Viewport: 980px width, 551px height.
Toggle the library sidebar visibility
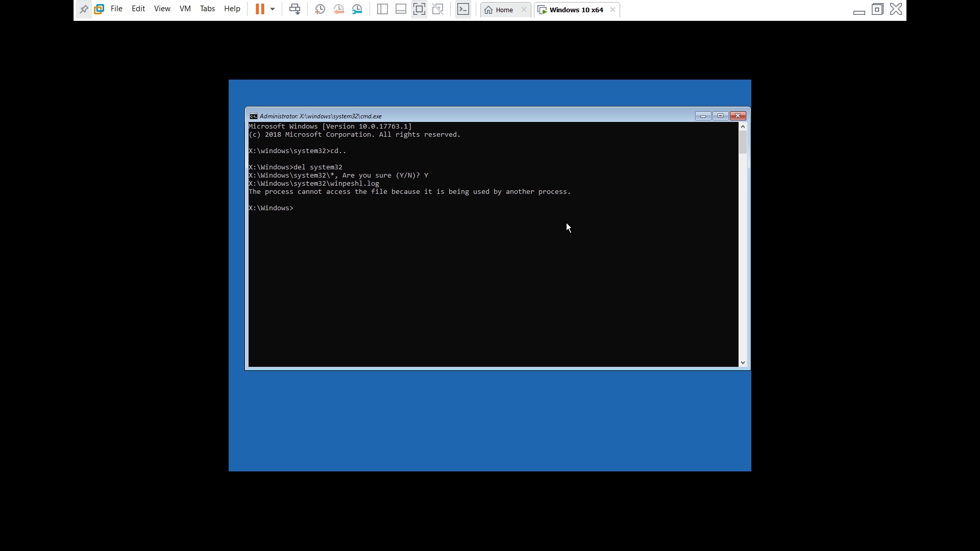[383, 9]
